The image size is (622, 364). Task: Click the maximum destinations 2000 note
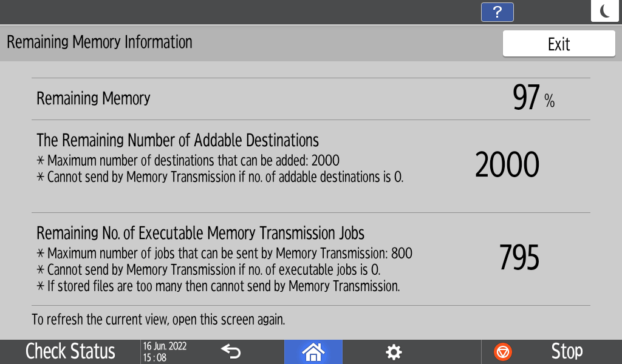click(193, 161)
